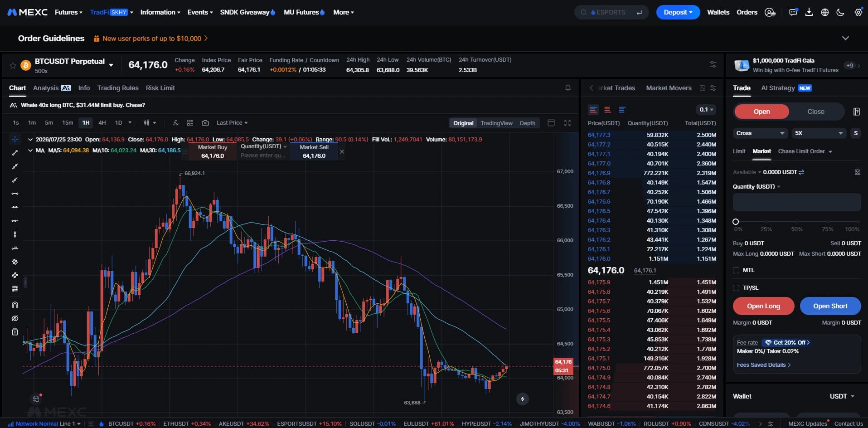Click the S position mode button
The image size is (868, 428).
[856, 133]
